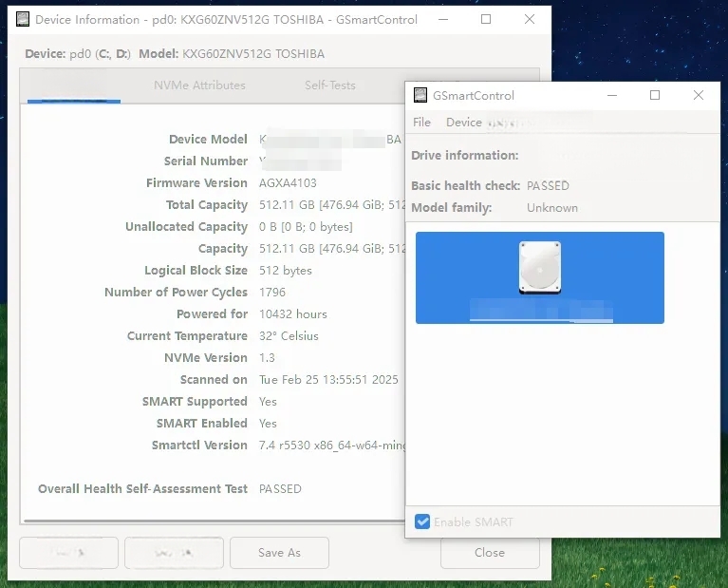
Task: Switch to the Self-Tests tab
Action: [x=330, y=85]
